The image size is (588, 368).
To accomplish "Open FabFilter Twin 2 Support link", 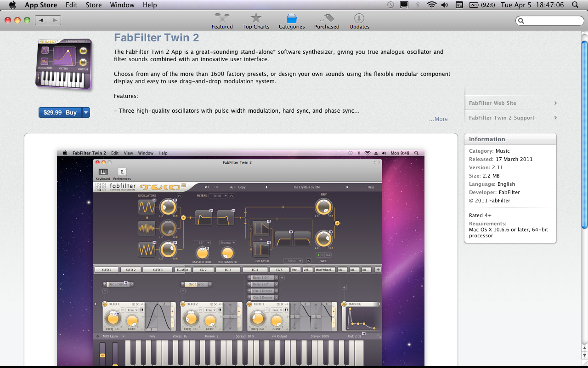I will coord(513,118).
